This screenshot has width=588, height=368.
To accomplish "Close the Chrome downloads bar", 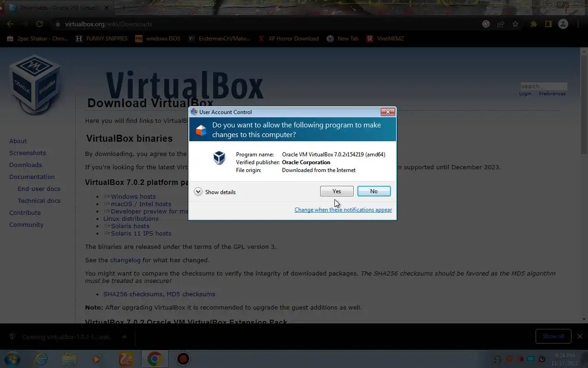I will tap(580, 336).
